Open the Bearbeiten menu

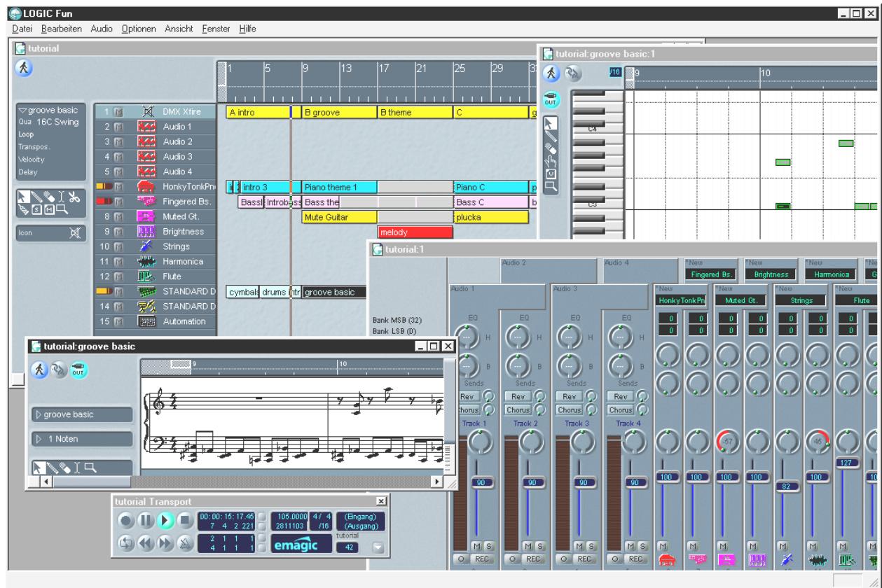pyautogui.click(x=62, y=29)
